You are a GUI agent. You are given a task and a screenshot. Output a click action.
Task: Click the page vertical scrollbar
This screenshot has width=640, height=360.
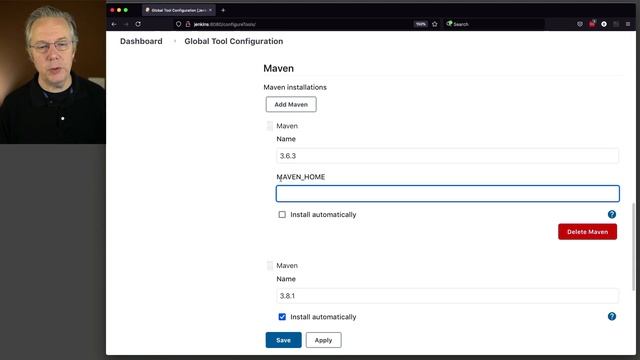pos(633,247)
